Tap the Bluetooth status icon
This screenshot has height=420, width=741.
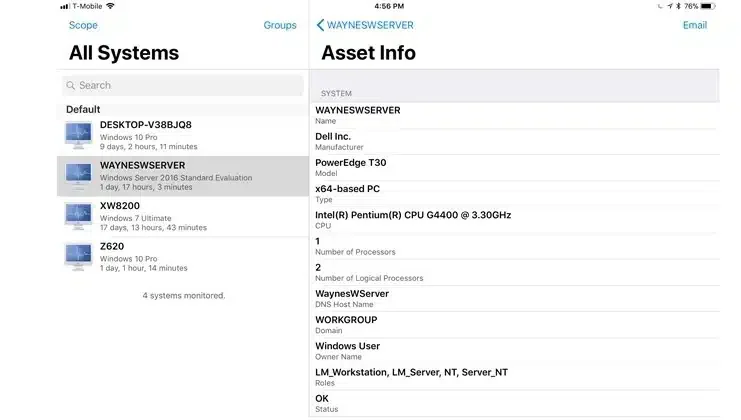tap(678, 6)
